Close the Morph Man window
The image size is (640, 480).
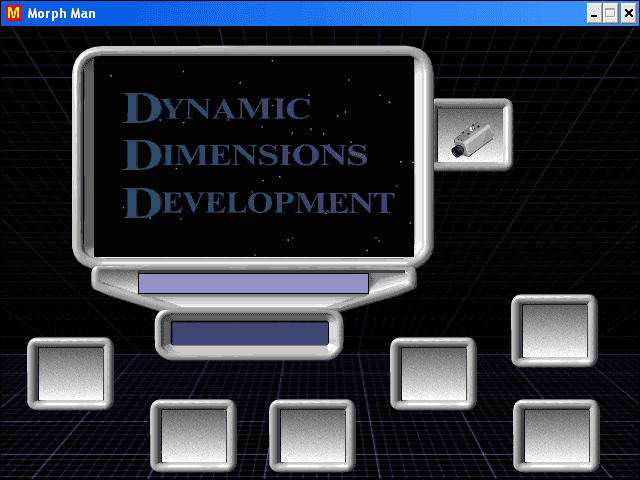coord(629,14)
